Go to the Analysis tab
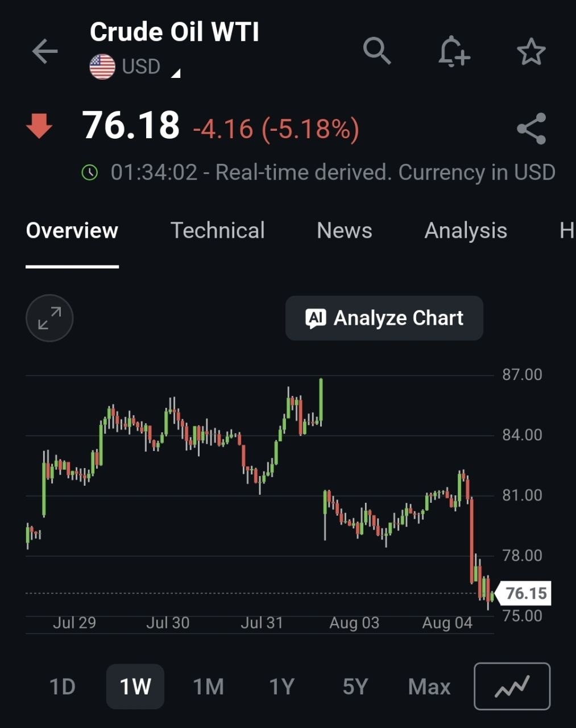Viewport: 576px width, 728px height. pos(466,231)
